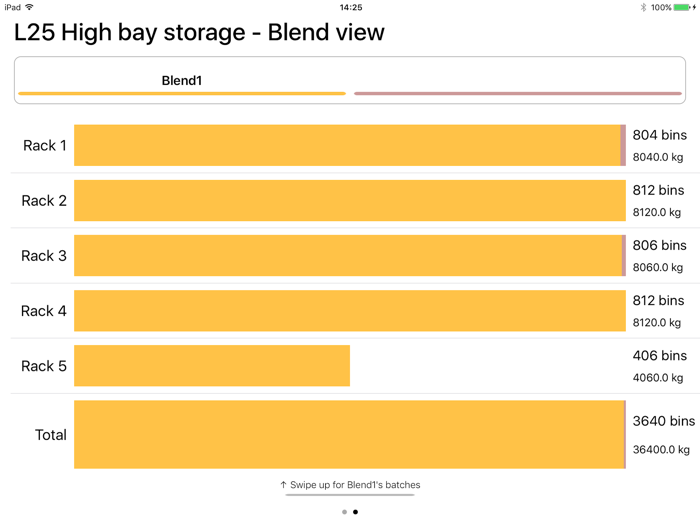Image resolution: width=700 pixels, height=525 pixels.
Task: Select the Rack 4 row label
Action: [x=44, y=311]
